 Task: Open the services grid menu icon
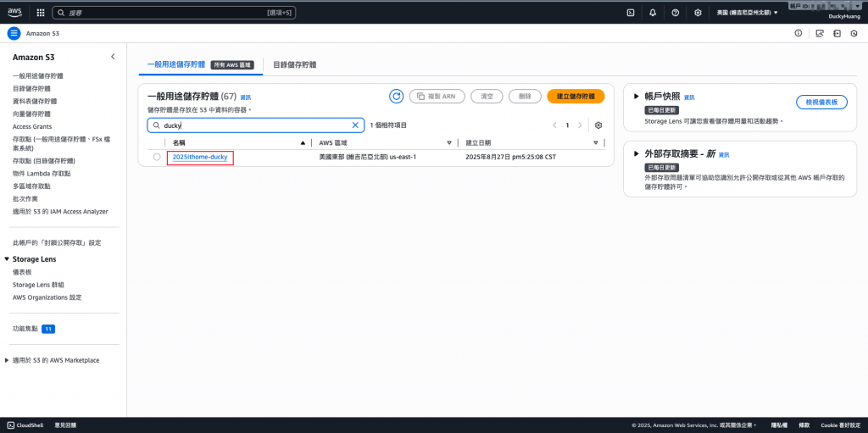[41, 12]
